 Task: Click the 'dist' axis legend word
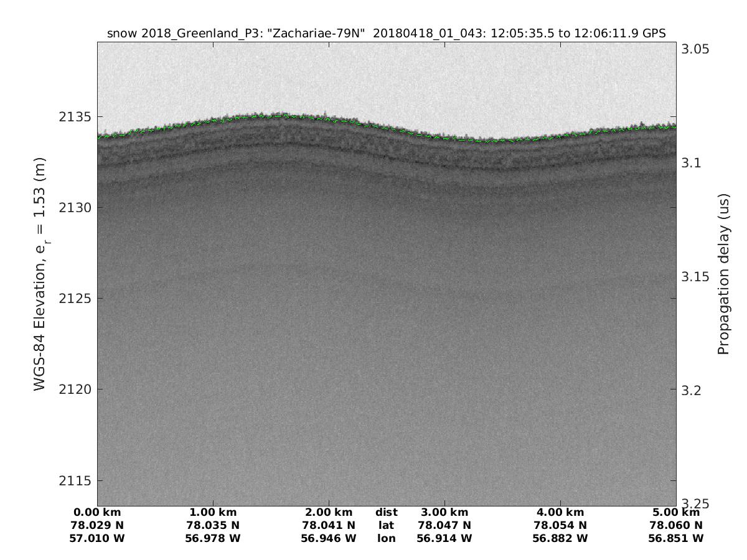(x=387, y=513)
